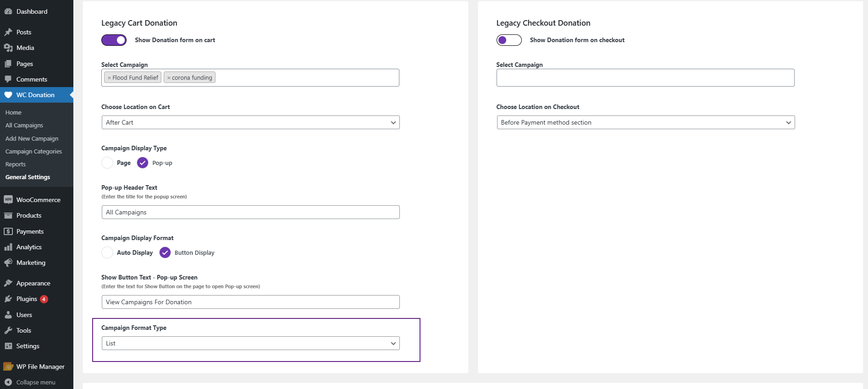The width and height of the screenshot is (868, 389).
Task: Click the Media library icon
Action: [x=8, y=48]
